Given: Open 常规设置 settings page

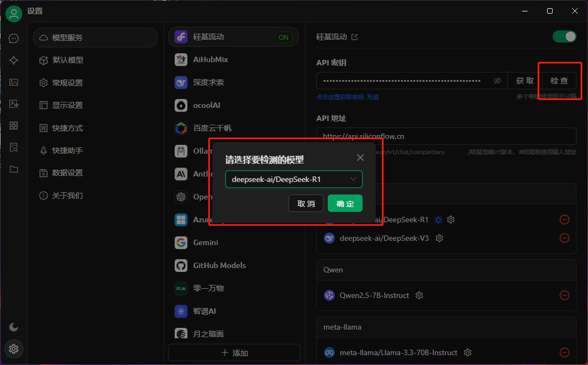Looking at the screenshot, I should 96,82.
